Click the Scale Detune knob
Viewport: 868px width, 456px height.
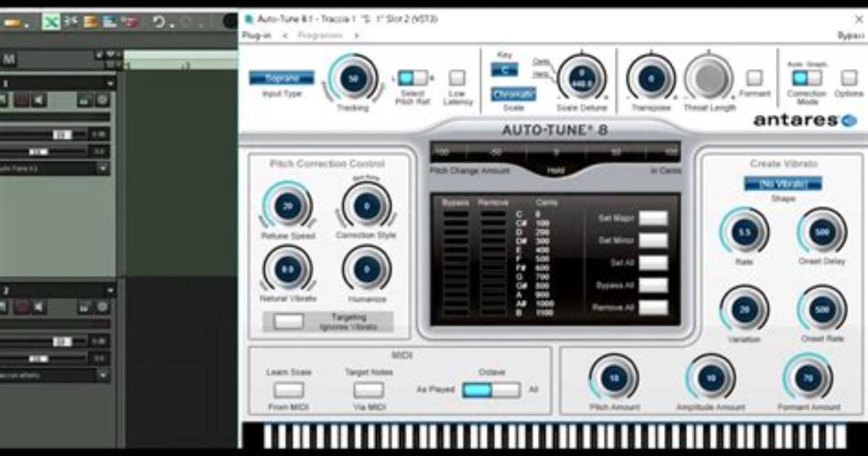coord(582,78)
